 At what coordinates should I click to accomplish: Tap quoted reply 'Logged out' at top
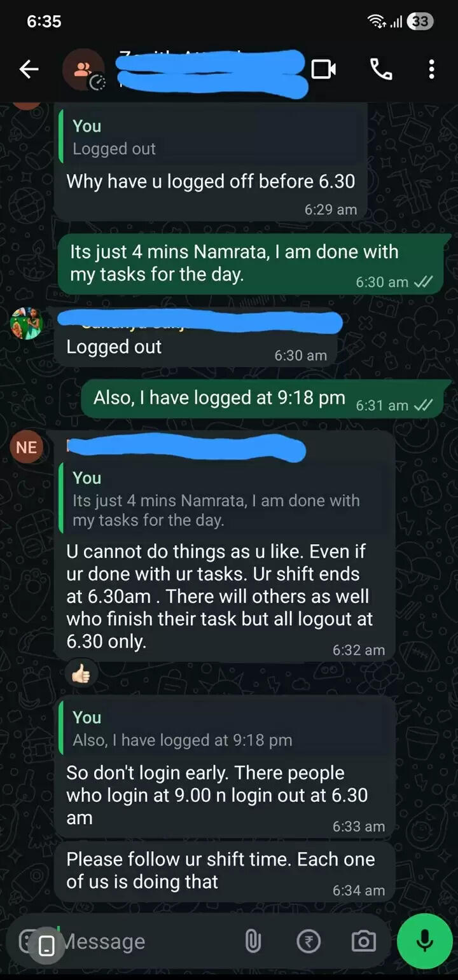point(211,136)
